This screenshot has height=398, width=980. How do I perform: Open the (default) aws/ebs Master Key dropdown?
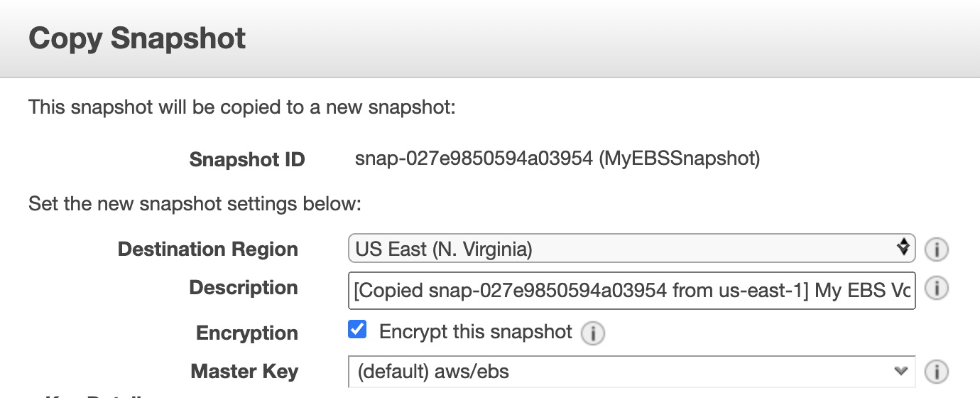pos(632,371)
